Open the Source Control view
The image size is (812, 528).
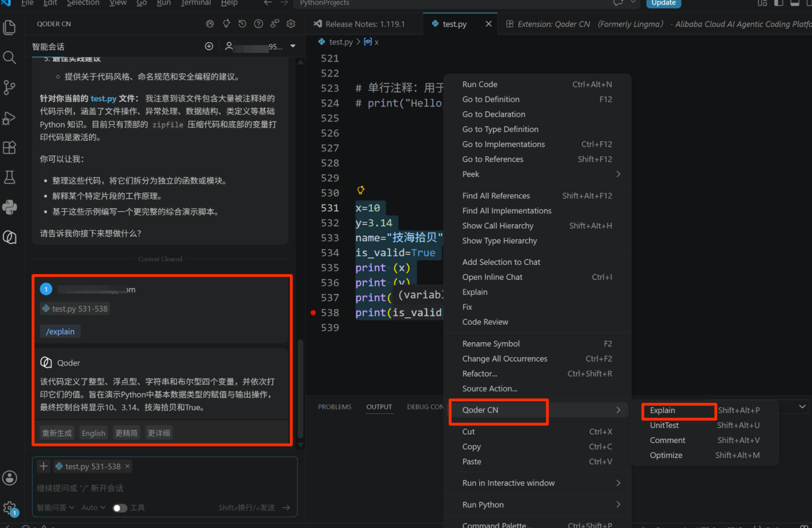click(10, 88)
